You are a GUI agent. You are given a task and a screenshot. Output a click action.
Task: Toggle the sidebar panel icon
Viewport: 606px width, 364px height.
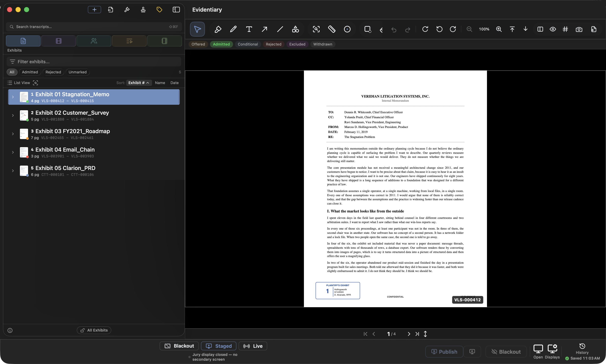tap(176, 10)
